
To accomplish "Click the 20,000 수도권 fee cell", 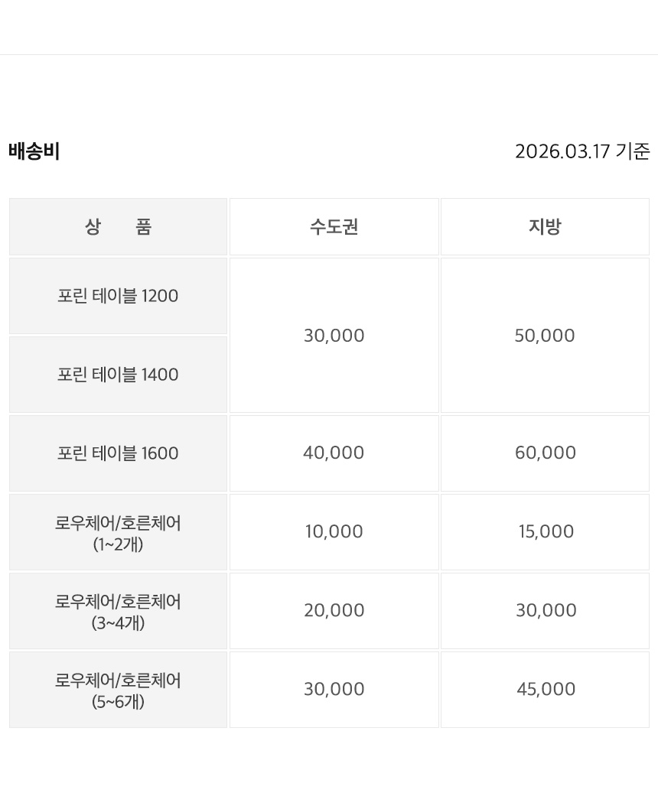I will coord(334,611).
